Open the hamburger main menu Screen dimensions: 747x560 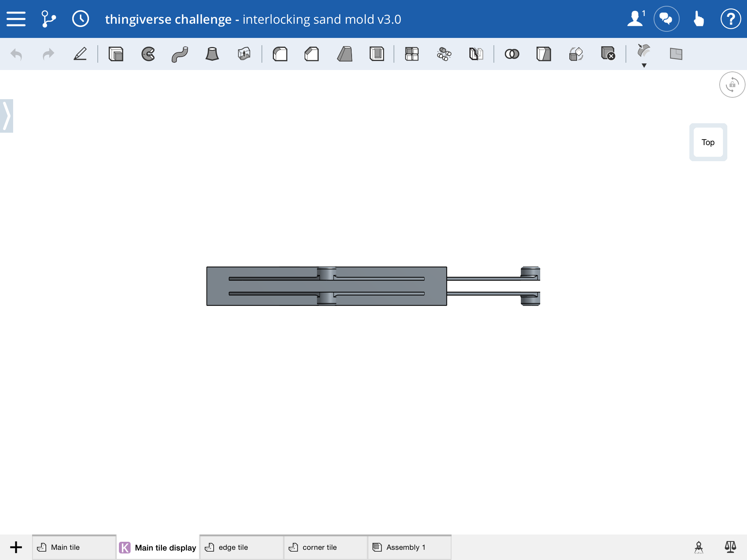[16, 19]
